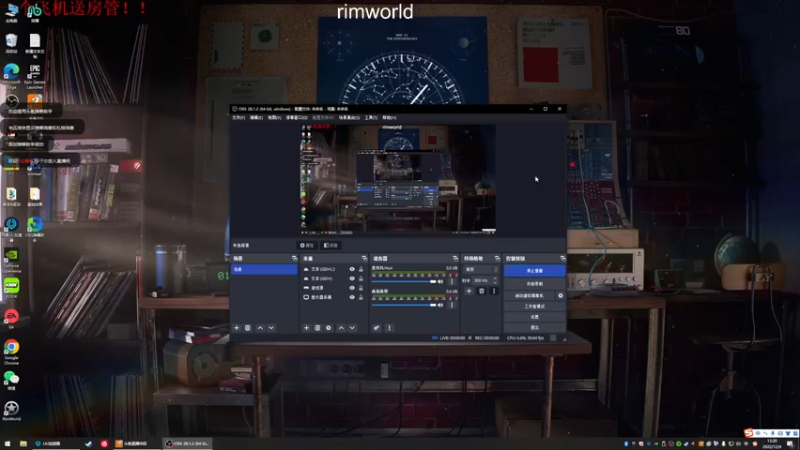Mute the desktop audio speaker icon
800x450 pixels.
point(441,305)
